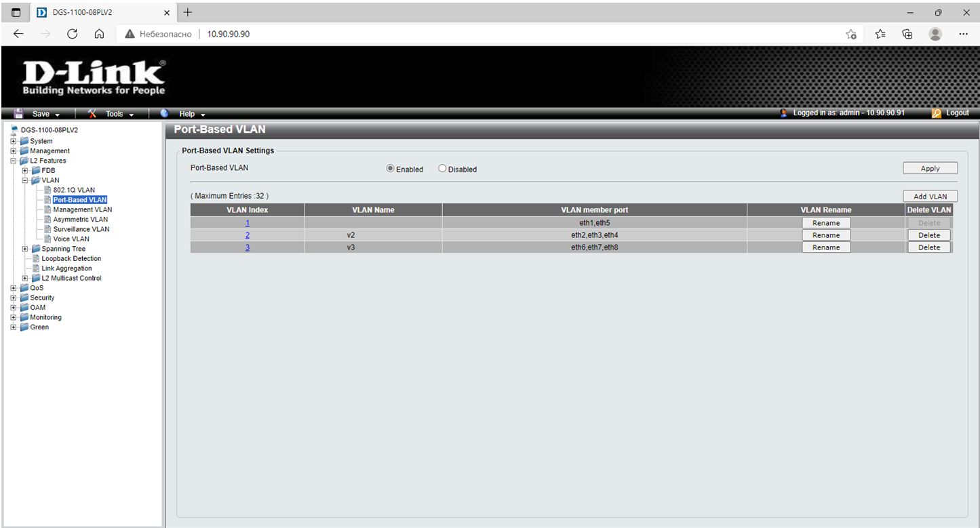This screenshot has height=528, width=980.
Task: Click VLAN index 2 link
Action: pyautogui.click(x=248, y=235)
